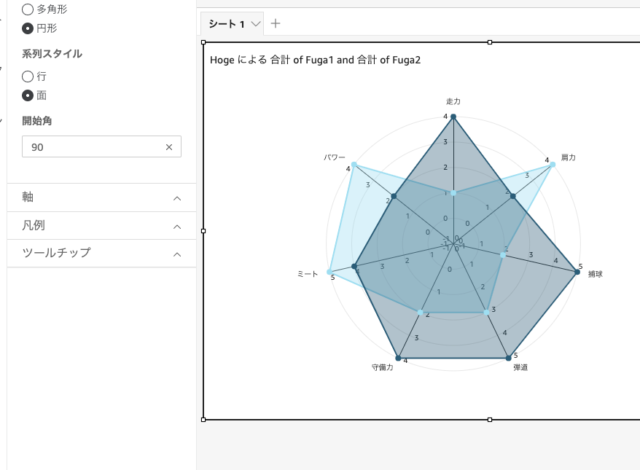The width and height of the screenshot is (640, 470).
Task: Expand the 軸 section
Action: coord(102,197)
